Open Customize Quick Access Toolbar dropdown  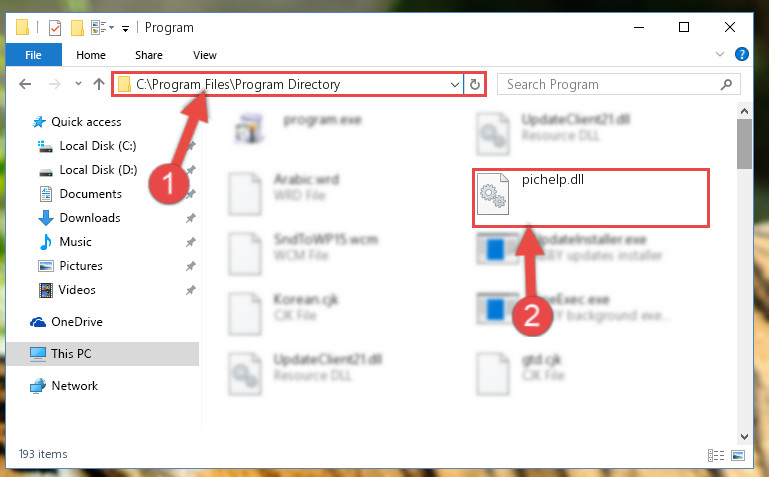[126, 28]
